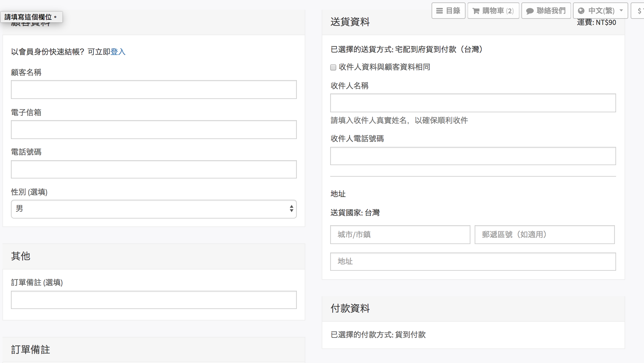The height and width of the screenshot is (363, 644).
Task: Focus the 顧客名稱 input field
Action: click(x=154, y=90)
